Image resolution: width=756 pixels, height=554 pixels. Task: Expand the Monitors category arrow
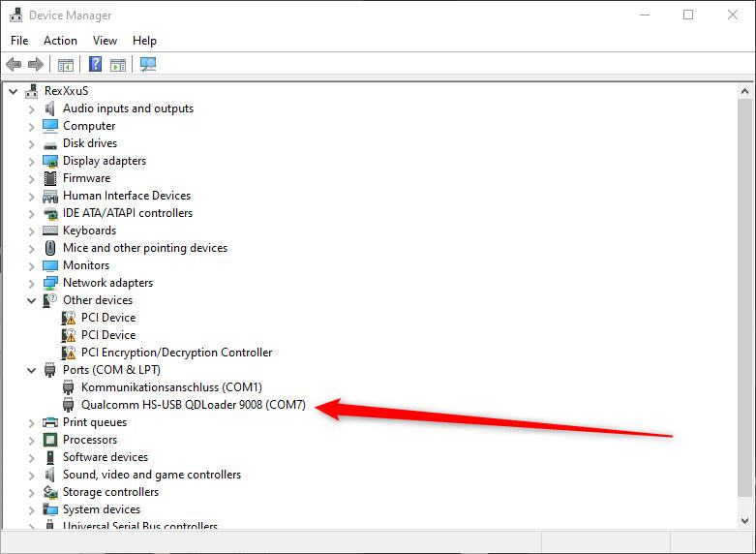(32, 266)
